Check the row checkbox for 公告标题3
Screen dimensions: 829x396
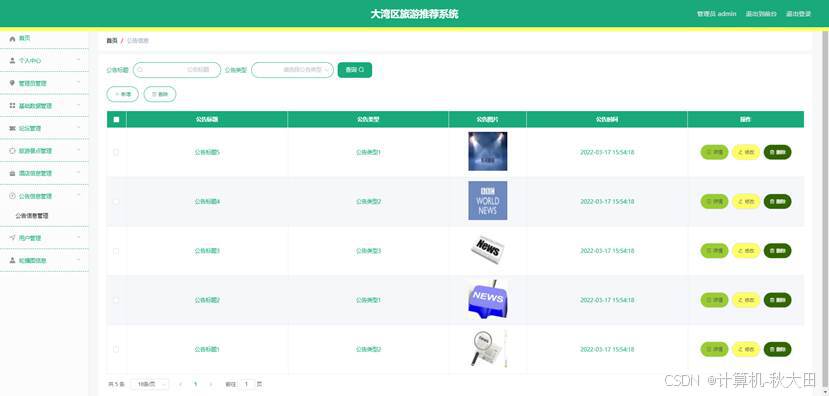[116, 251]
